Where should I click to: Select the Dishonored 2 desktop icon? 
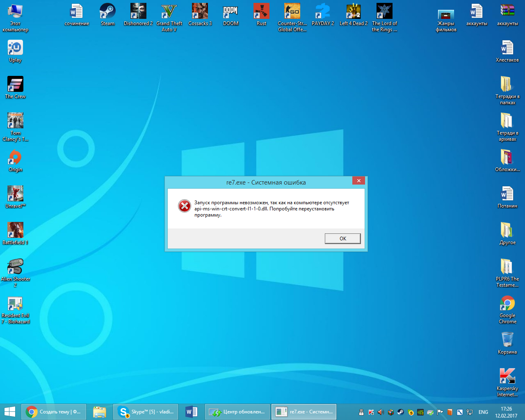pos(138,15)
